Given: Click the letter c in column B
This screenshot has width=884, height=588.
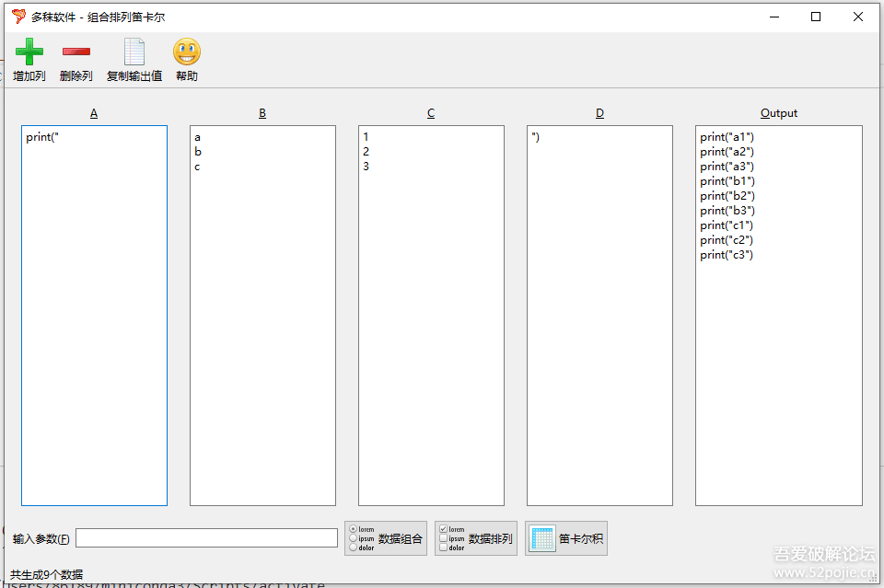Looking at the screenshot, I should [197, 167].
